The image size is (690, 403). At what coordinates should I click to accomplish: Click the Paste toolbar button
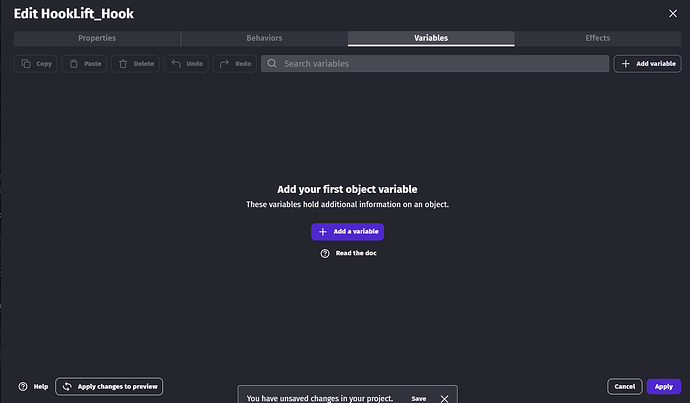(84, 64)
